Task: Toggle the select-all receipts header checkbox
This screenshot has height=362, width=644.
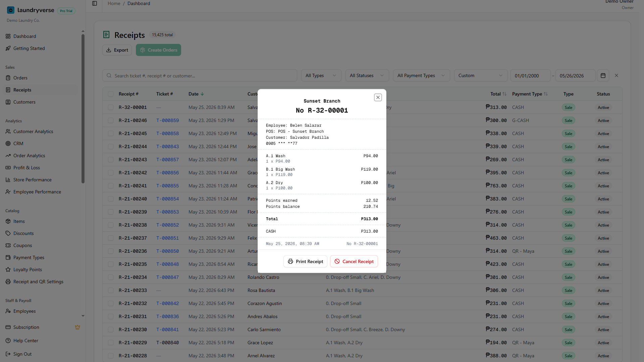Action: pyautogui.click(x=111, y=94)
